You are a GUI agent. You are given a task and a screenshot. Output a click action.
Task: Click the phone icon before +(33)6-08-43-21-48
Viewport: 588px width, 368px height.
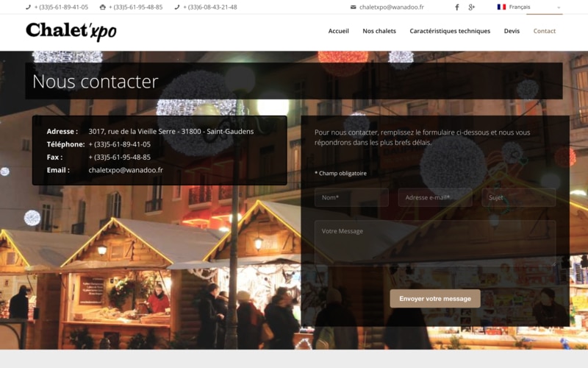[177, 7]
